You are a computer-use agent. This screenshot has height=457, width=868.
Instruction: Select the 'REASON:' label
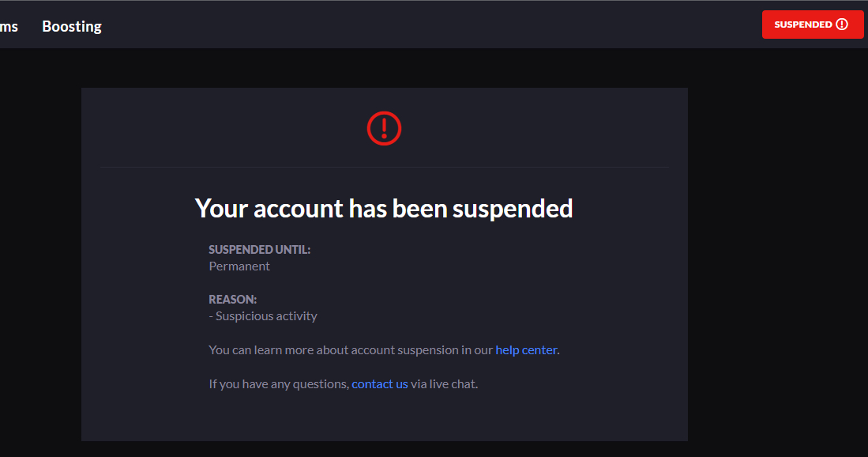233,300
